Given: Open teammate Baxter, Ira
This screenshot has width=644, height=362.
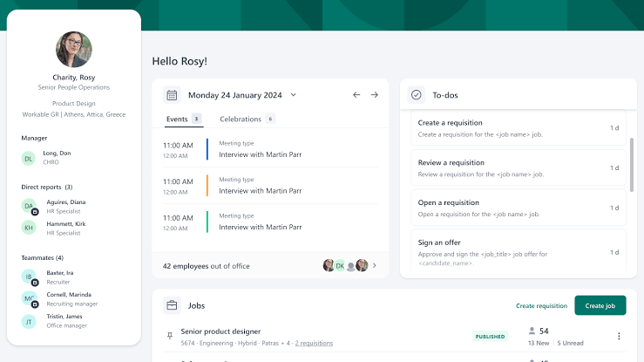Looking at the screenshot, I should pos(60,273).
